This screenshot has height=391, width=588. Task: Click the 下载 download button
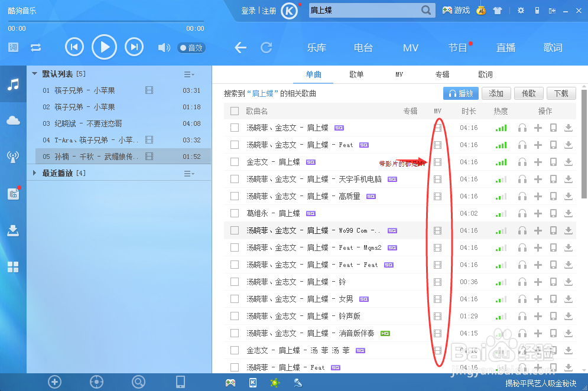(561, 93)
